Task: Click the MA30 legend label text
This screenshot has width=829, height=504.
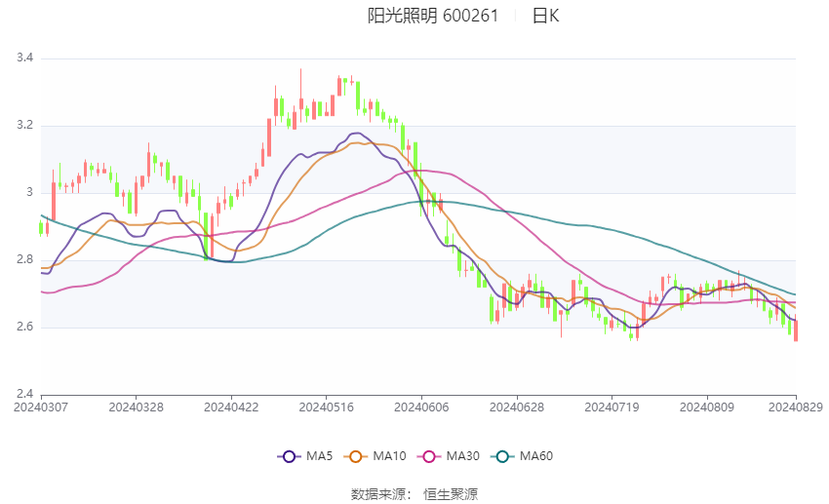Action: click(x=462, y=456)
